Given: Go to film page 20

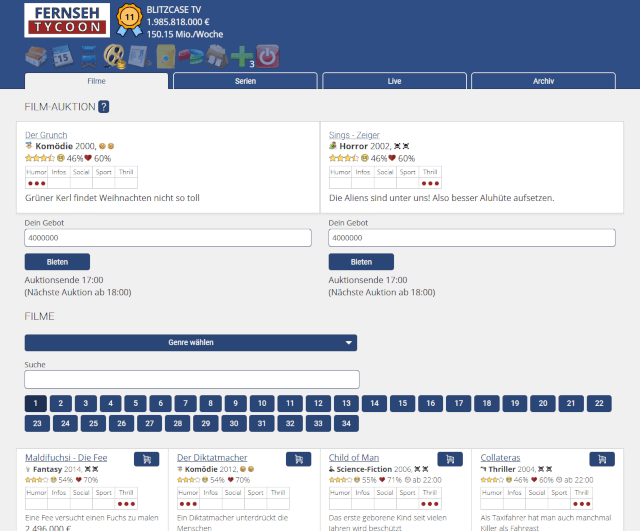Looking at the screenshot, I should 543,403.
